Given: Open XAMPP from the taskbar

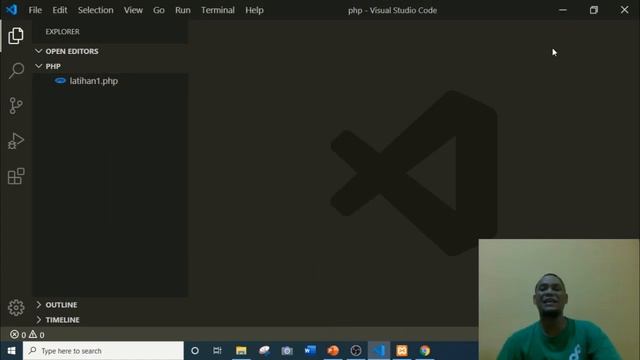Looking at the screenshot, I should pos(402,351).
